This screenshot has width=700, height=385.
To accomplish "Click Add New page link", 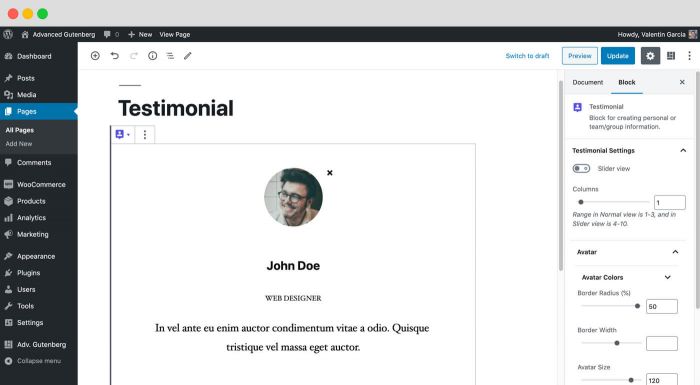I will (19, 144).
